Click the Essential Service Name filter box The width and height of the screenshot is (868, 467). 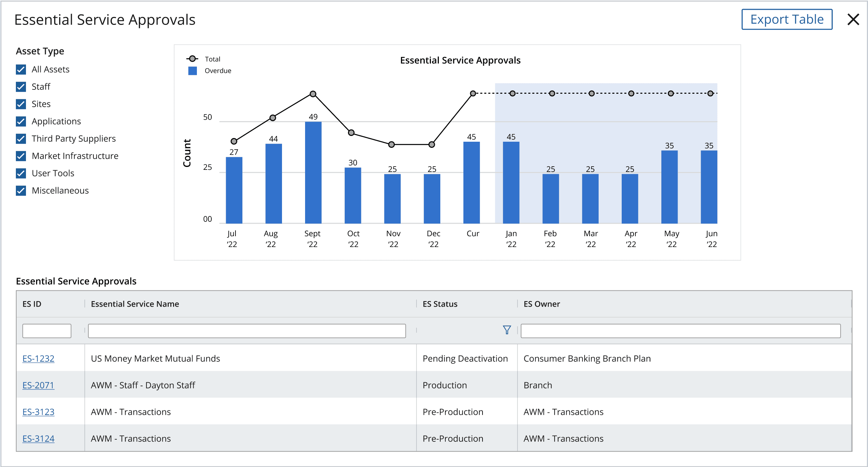click(x=247, y=331)
